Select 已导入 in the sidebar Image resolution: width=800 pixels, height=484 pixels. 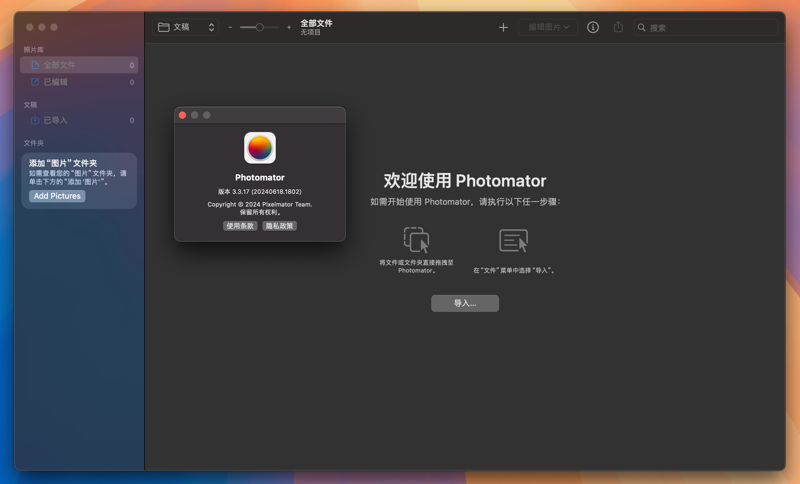[x=79, y=120]
